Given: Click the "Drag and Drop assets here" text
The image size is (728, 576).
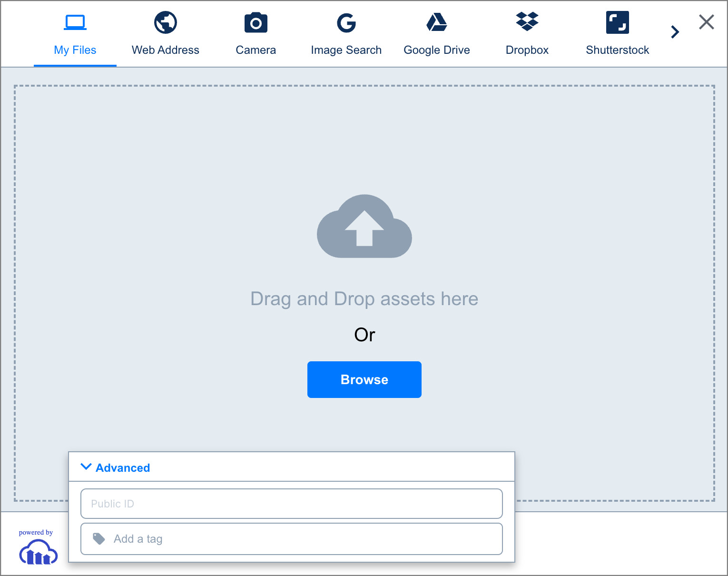Looking at the screenshot, I should 364,299.
